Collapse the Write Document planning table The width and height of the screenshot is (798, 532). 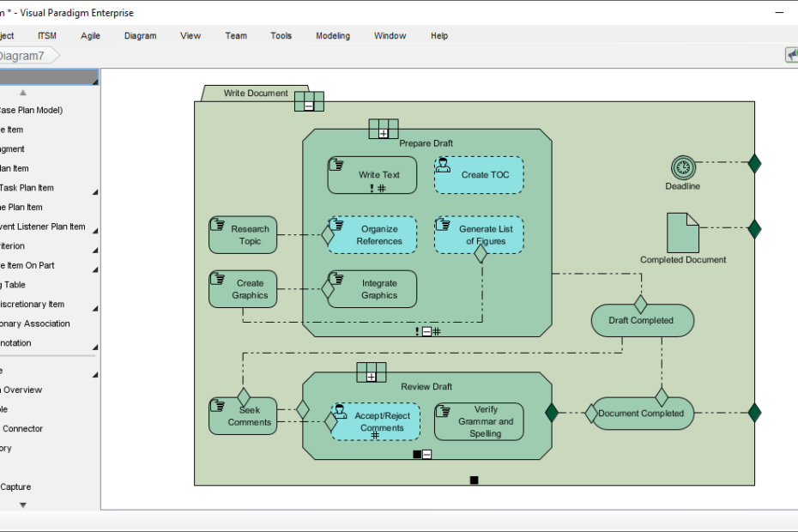309,106
